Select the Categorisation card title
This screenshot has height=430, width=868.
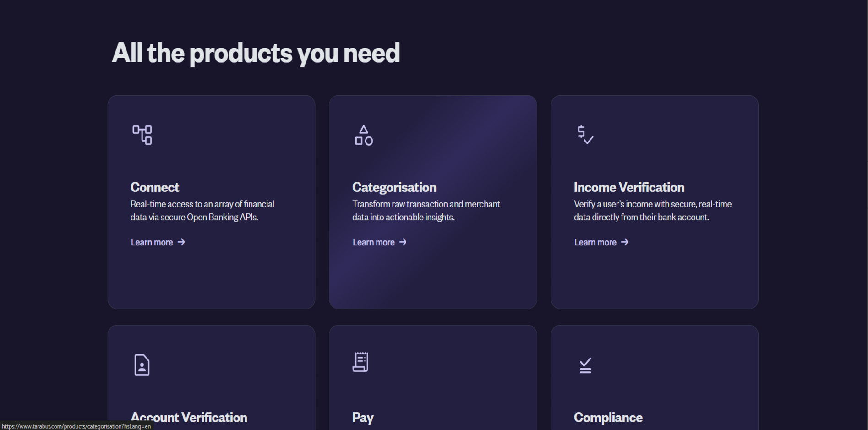click(394, 187)
